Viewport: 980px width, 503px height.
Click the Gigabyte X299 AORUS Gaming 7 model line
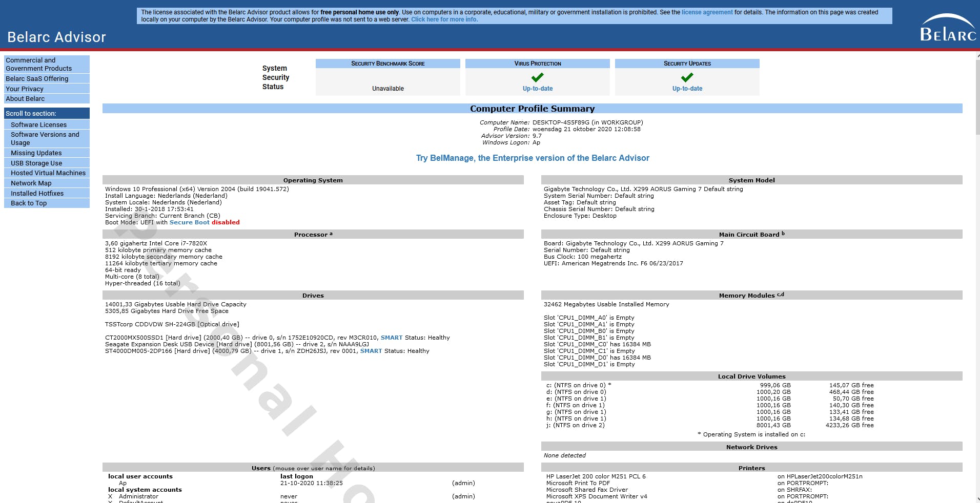click(x=643, y=189)
